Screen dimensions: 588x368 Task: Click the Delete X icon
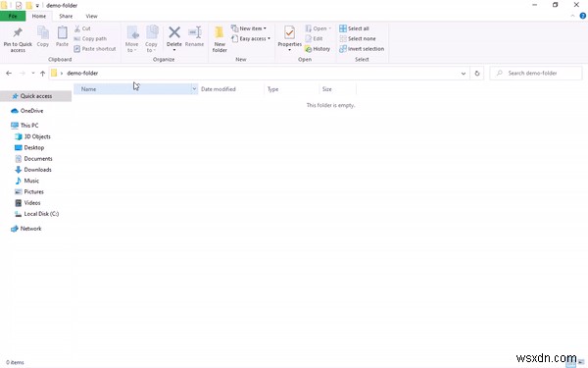[174, 32]
